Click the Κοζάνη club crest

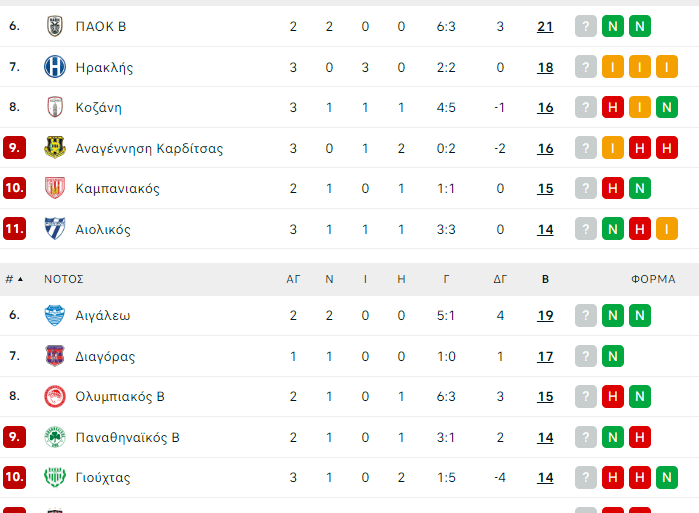(x=55, y=108)
